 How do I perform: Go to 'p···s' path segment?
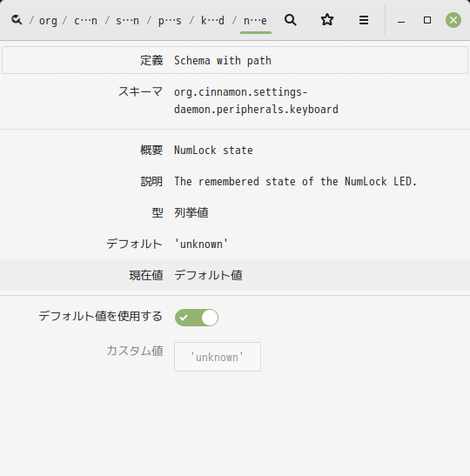pyautogui.click(x=170, y=21)
